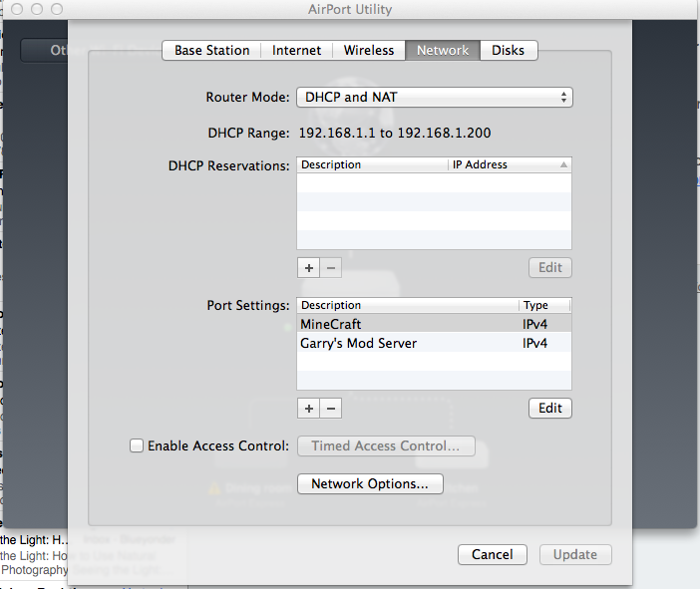Open the Internet tab
The height and width of the screenshot is (589, 700).
tap(296, 51)
